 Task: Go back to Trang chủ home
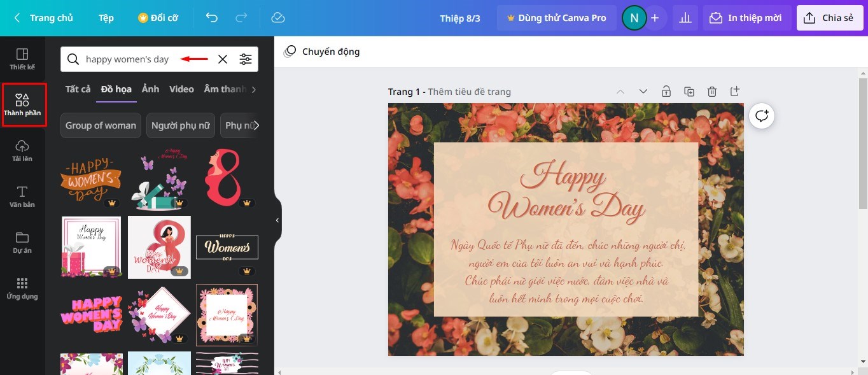click(43, 18)
